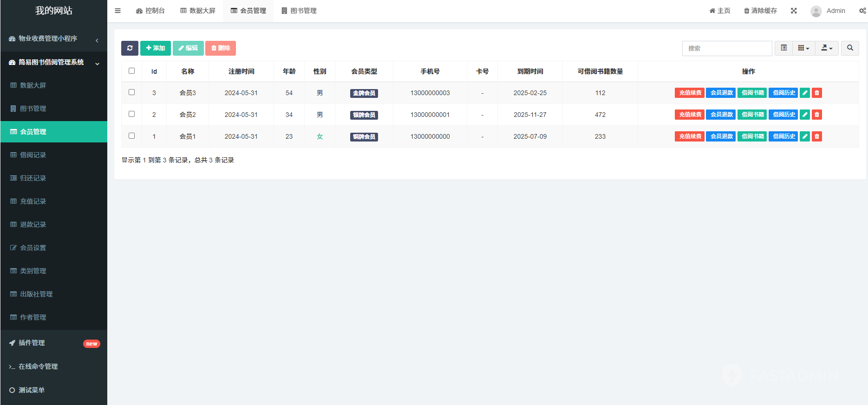Delete 会员1 with the red trash icon
The width and height of the screenshot is (868, 405).
tap(817, 136)
